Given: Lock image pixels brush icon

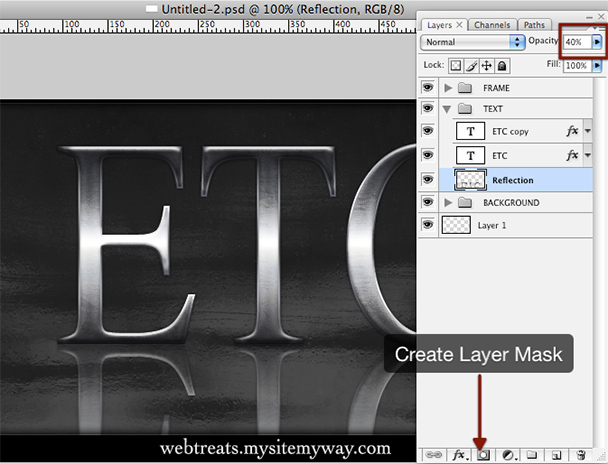Looking at the screenshot, I should point(471,66).
